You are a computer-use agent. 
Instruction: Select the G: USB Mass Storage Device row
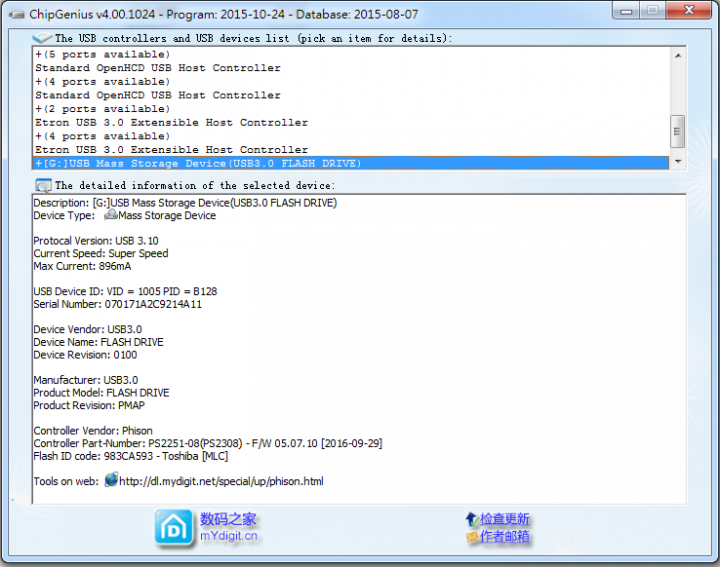tap(351, 163)
